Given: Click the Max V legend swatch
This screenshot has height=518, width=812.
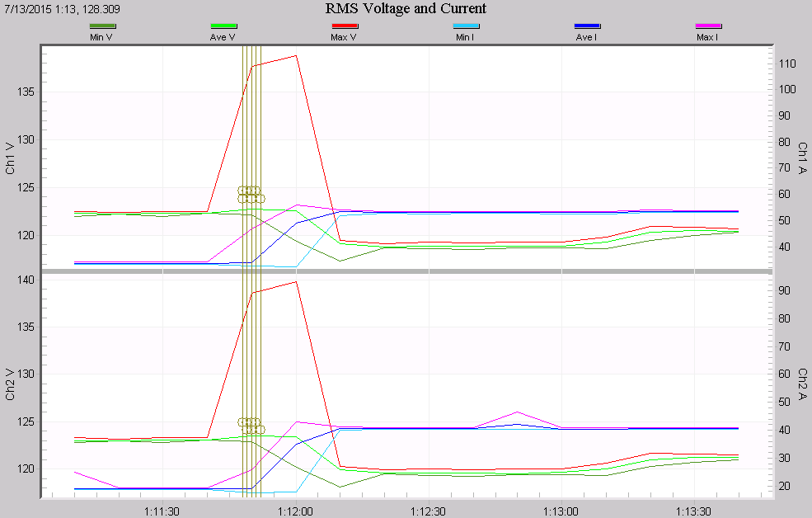Looking at the screenshot, I should point(343,26).
